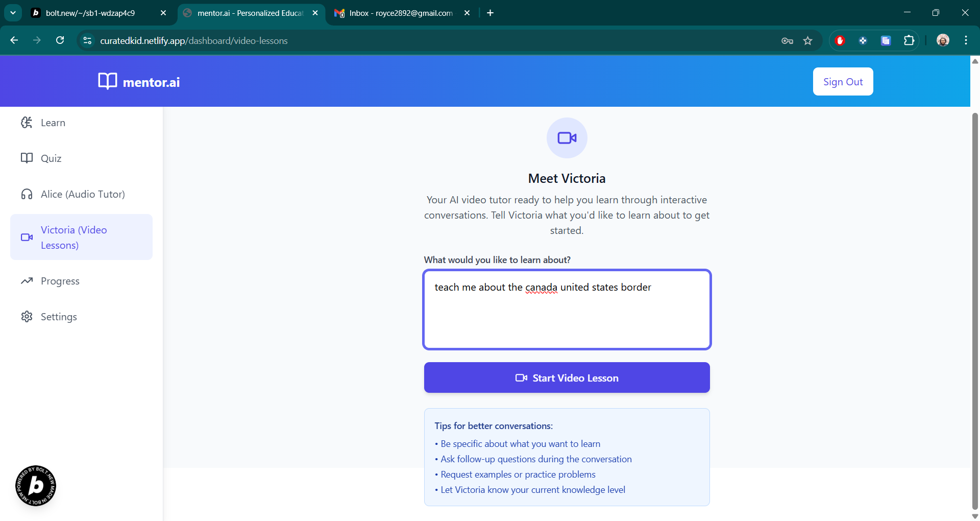980x521 pixels.
Task: Open the Quiz section
Action: pyautogui.click(x=81, y=158)
